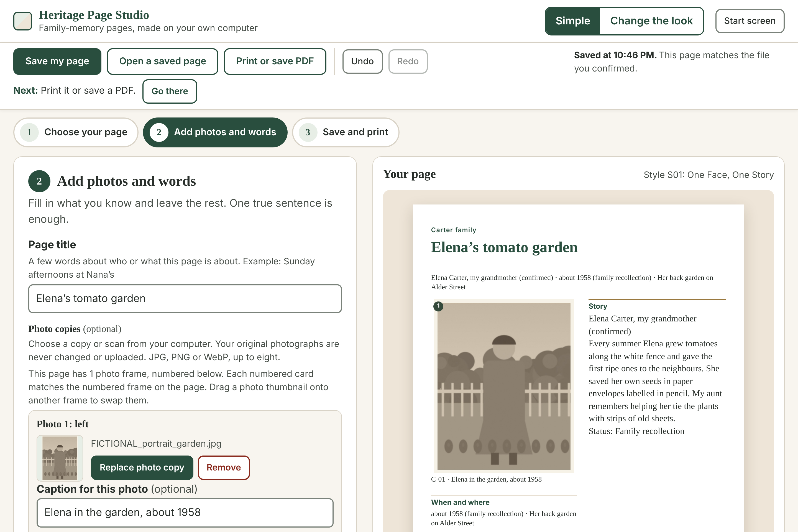
Task: Select step 2 Add photos and words
Action: (215, 132)
